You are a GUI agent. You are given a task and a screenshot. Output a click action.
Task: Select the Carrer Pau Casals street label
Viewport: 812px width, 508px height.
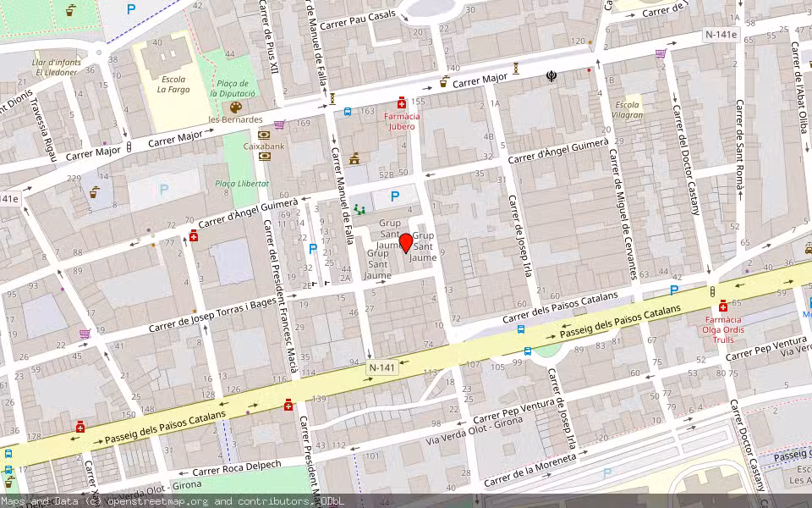coord(358,19)
